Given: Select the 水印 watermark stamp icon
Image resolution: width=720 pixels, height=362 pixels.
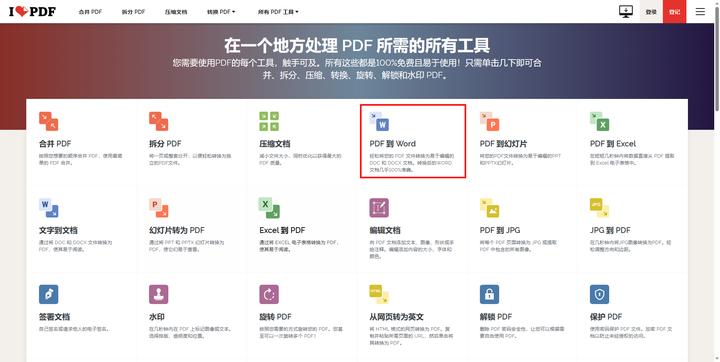Looking at the screenshot, I should click(158, 294).
